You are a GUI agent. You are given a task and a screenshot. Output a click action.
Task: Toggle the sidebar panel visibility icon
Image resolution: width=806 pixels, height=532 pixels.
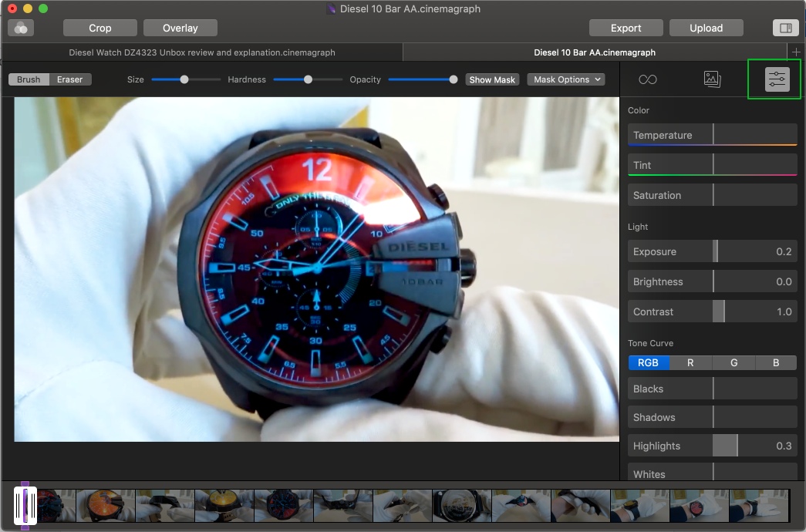click(785, 28)
